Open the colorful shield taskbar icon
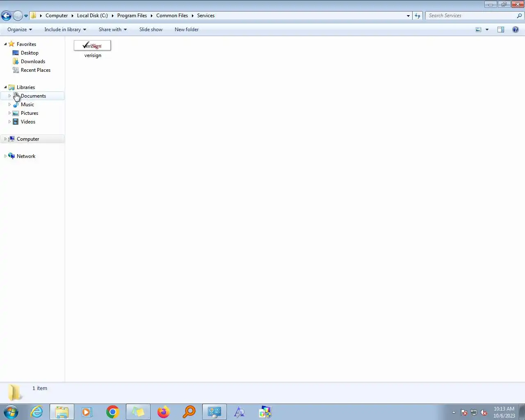 [265, 412]
